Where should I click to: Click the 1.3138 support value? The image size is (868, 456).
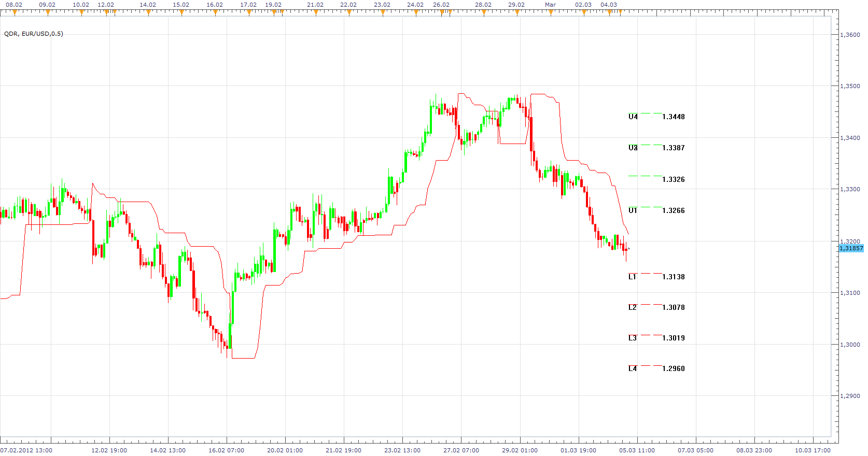tap(674, 277)
